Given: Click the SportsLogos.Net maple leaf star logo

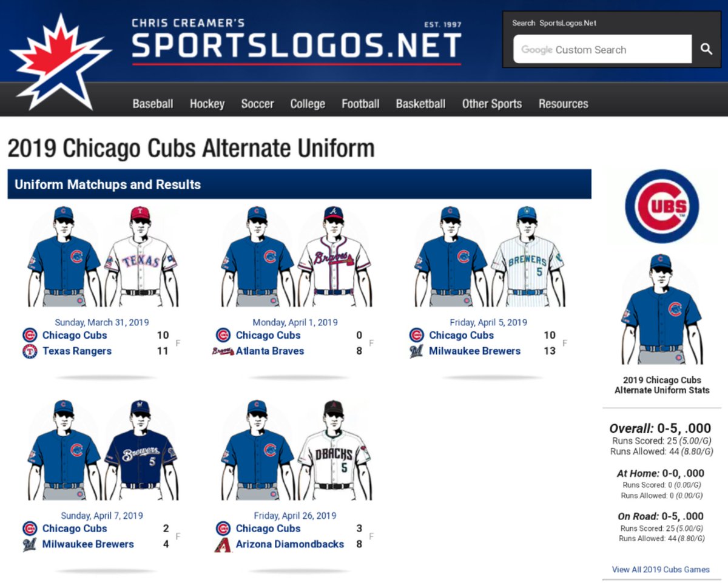Looking at the screenshot, I should point(61,62).
